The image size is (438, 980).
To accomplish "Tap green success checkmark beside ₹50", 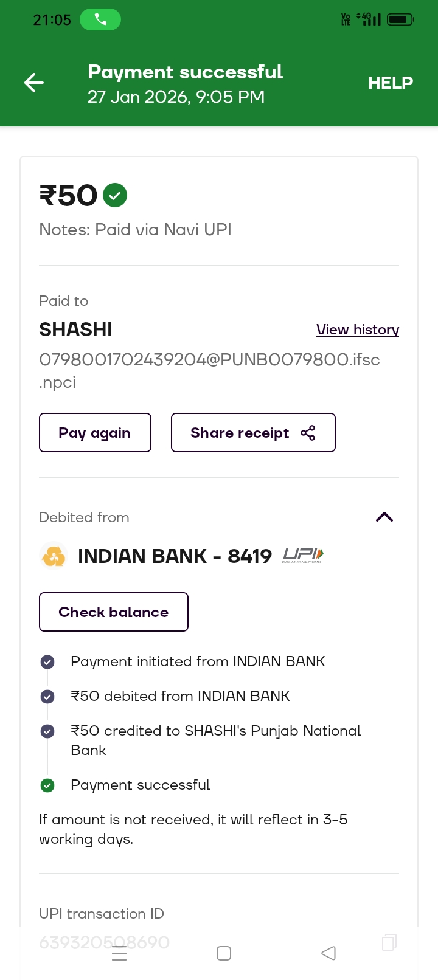I will point(115,196).
